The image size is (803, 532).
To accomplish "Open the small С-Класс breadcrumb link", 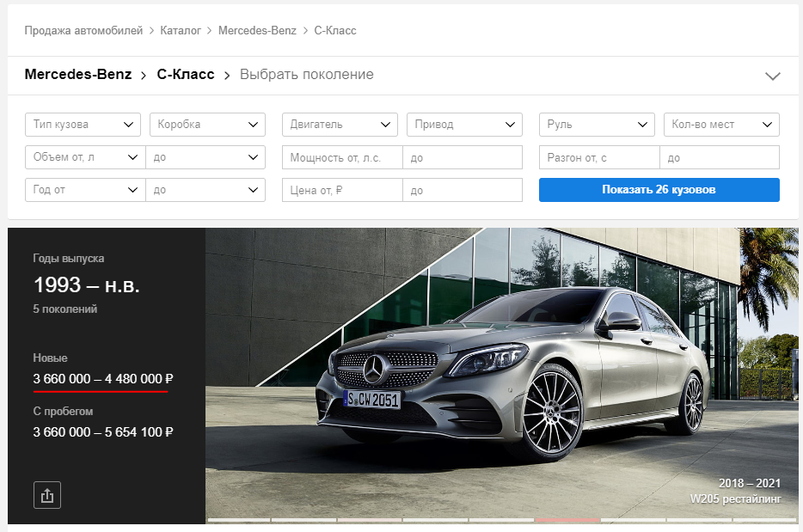I will [x=335, y=31].
